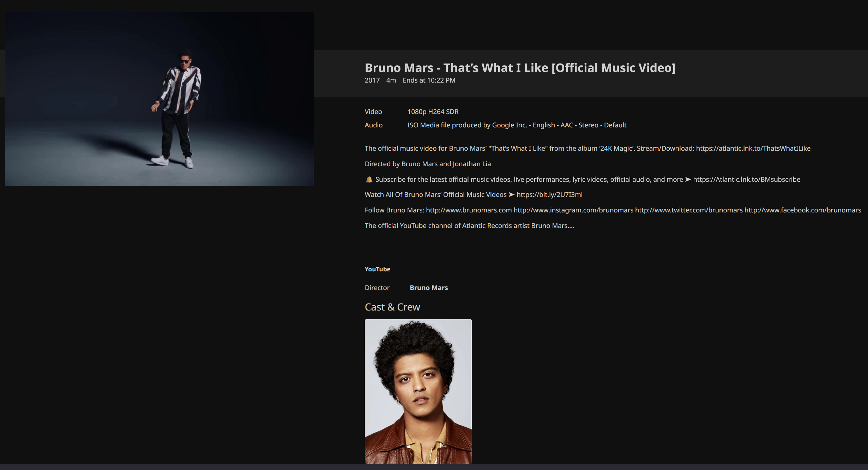Select the English AAC Stereo audio track
Viewport: 868px width, 470px height.
click(x=517, y=125)
